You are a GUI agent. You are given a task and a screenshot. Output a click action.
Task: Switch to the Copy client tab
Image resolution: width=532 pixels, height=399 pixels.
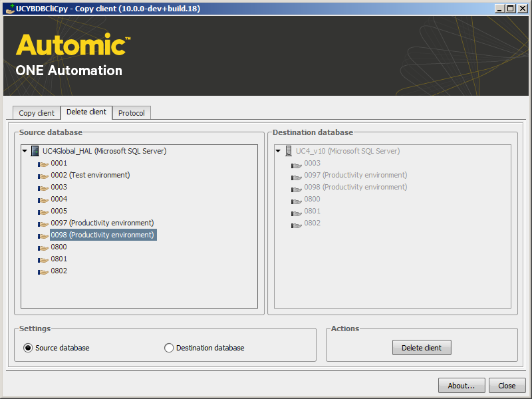tap(37, 113)
